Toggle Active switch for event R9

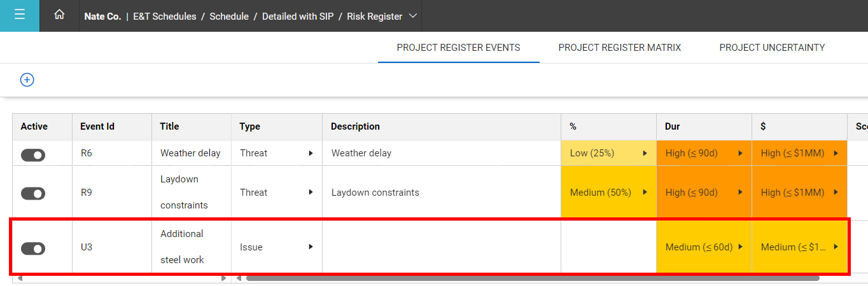click(x=33, y=193)
